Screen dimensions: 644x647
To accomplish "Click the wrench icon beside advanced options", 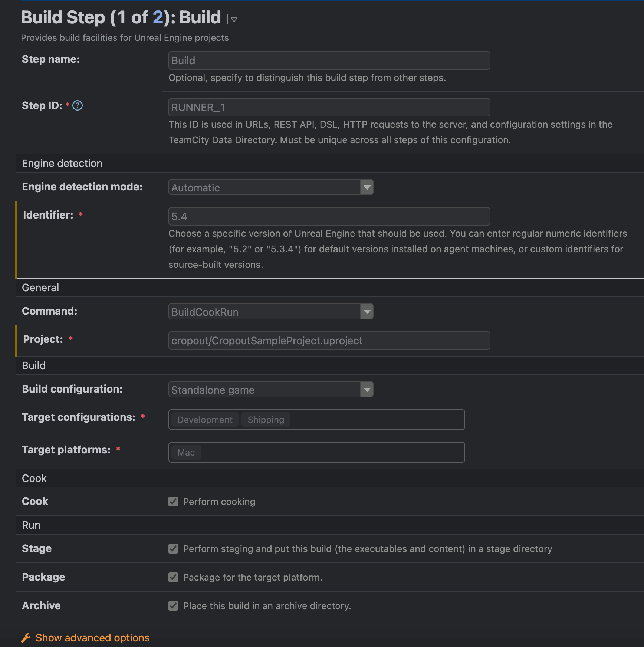I will point(26,638).
